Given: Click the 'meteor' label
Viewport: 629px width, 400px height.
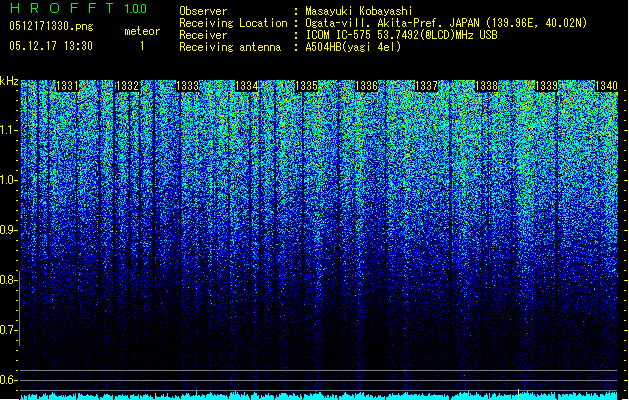Looking at the screenshot, I should (x=142, y=31).
